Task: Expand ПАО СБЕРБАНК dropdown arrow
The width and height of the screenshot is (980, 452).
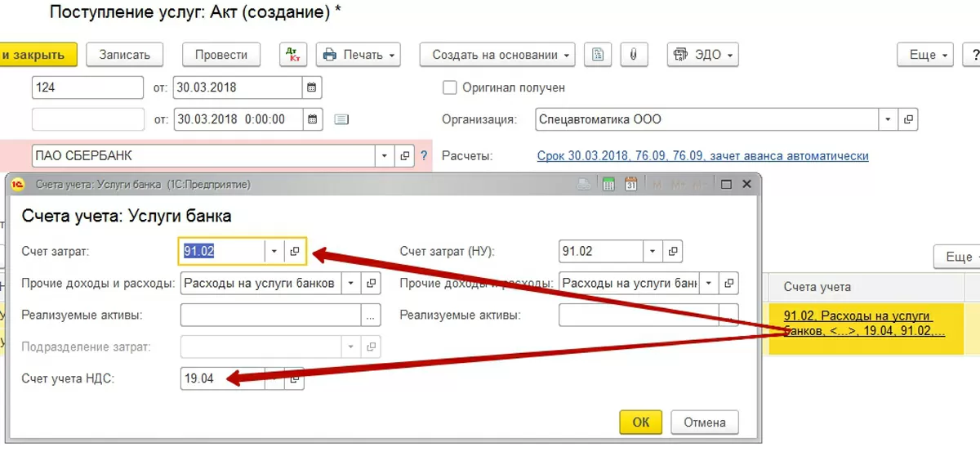Action: [x=385, y=155]
